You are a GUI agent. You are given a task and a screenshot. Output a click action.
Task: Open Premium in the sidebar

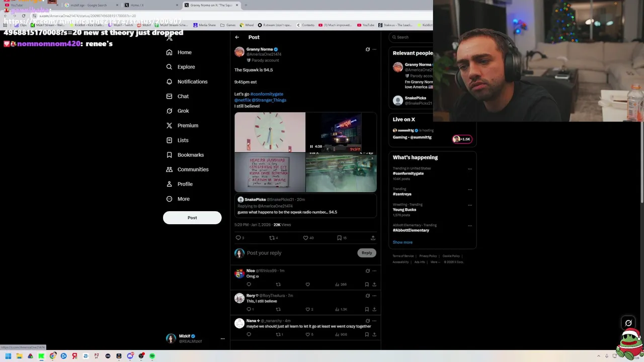pos(182,125)
